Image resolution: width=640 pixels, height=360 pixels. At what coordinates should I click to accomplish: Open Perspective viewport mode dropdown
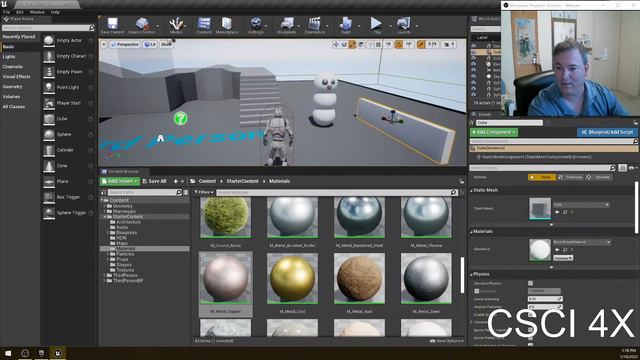pos(125,44)
